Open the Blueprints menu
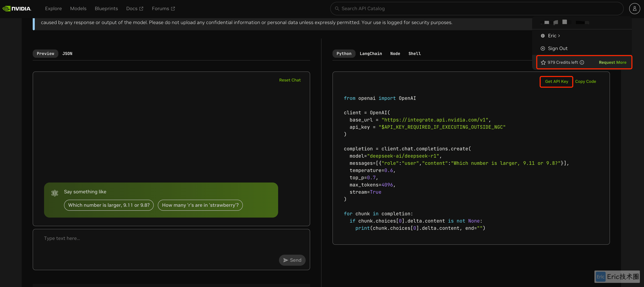644x287 pixels. coord(106,8)
